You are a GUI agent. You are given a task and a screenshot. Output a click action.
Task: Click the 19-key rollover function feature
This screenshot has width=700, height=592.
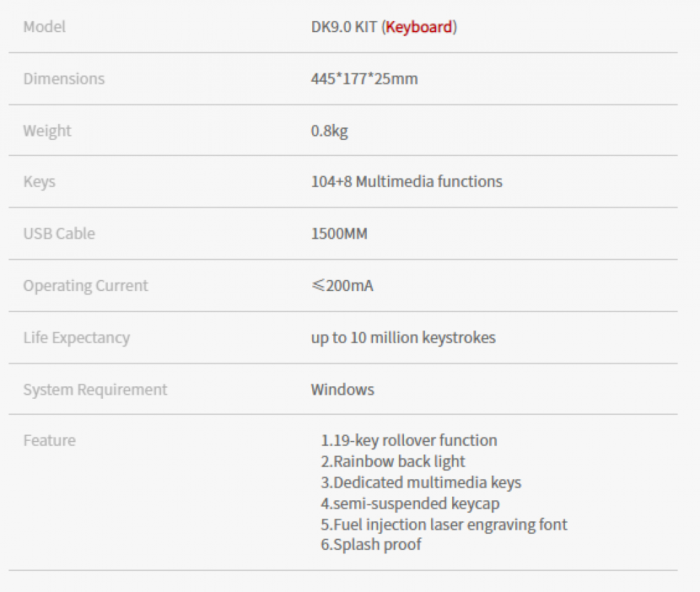[x=409, y=440]
